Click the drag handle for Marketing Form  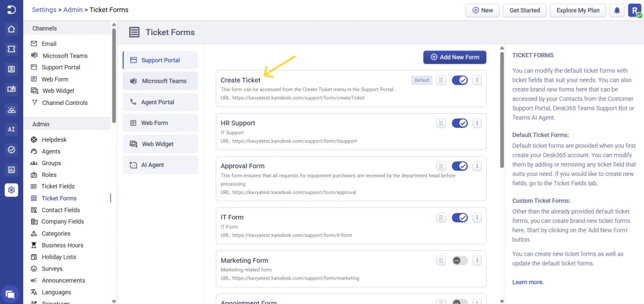point(441,261)
